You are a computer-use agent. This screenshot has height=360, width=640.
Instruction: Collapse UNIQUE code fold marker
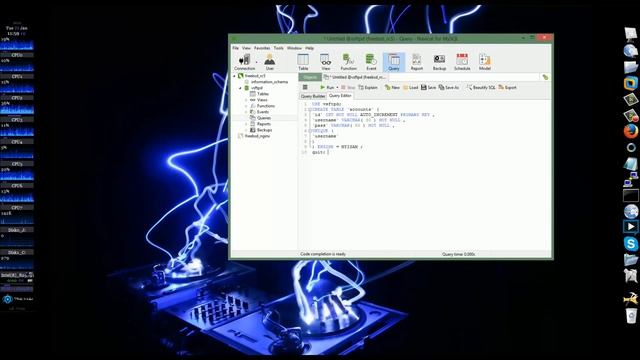click(309, 131)
